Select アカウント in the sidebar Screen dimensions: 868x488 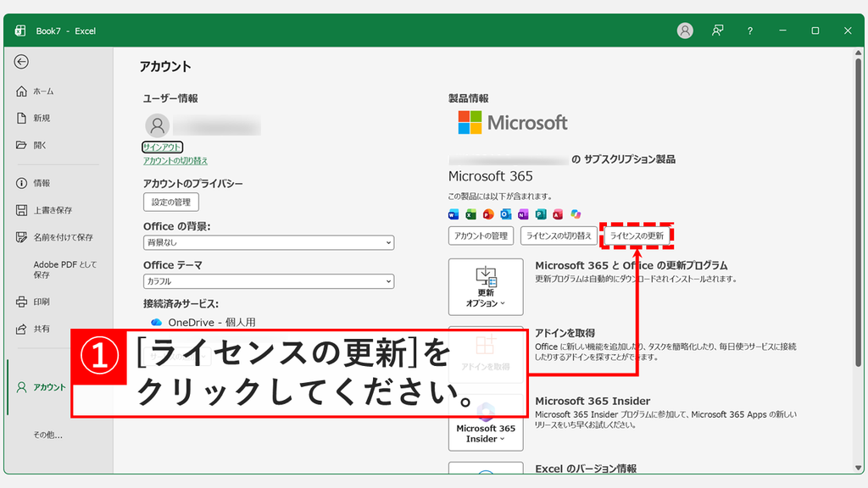[41, 387]
